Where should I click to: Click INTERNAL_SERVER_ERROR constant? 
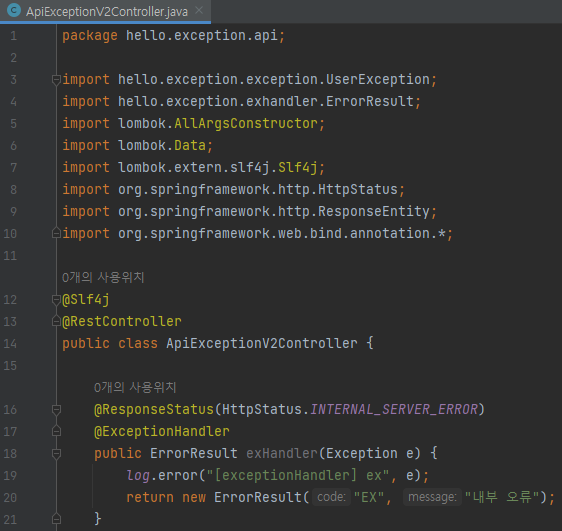tap(394, 410)
